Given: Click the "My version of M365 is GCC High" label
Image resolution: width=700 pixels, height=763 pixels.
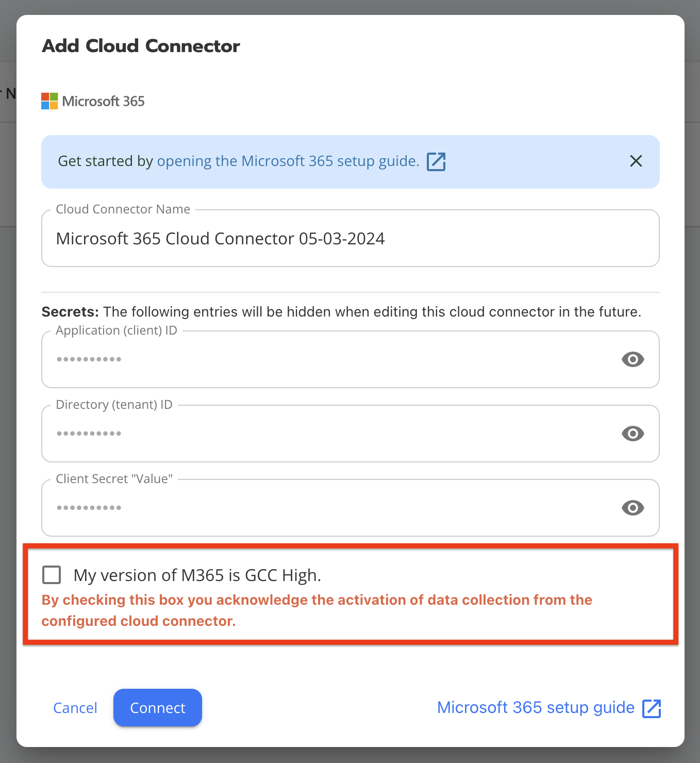Looking at the screenshot, I should (x=197, y=575).
